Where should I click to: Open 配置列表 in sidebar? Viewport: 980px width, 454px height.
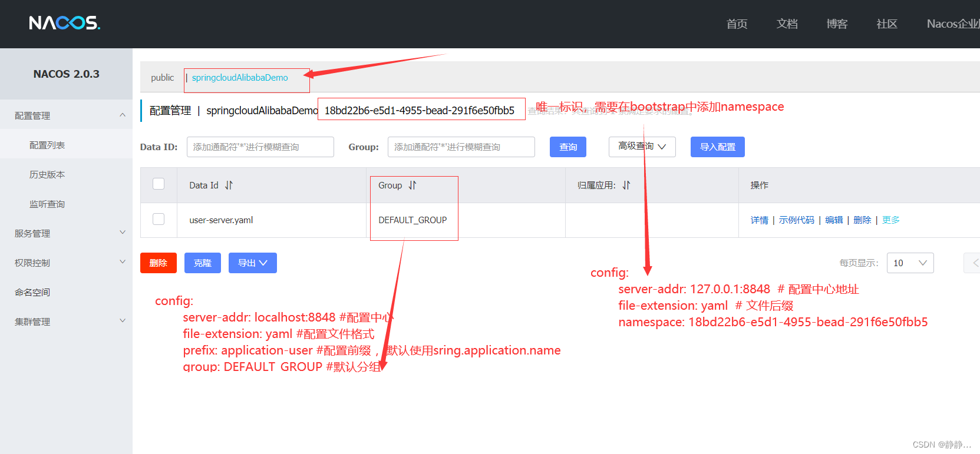pyautogui.click(x=47, y=145)
